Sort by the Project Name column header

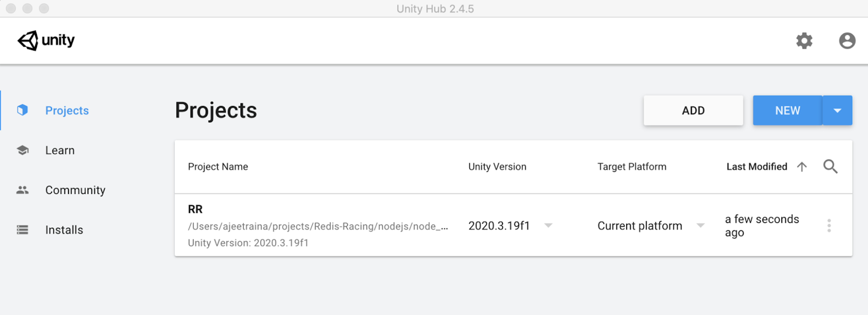218,167
